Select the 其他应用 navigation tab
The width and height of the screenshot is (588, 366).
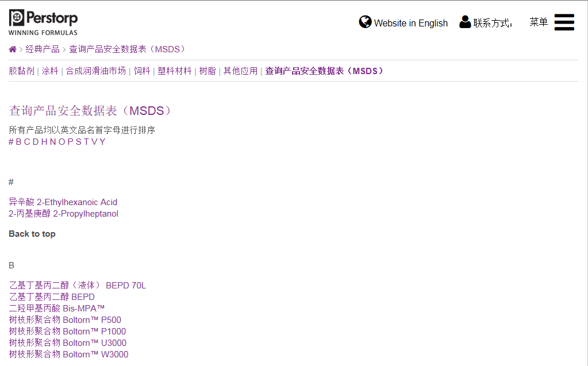pos(240,71)
